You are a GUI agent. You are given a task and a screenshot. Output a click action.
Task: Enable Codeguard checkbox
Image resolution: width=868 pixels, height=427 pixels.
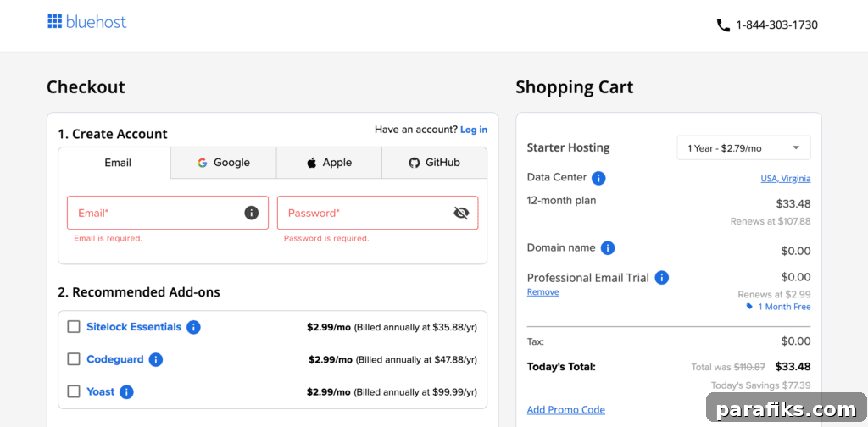(x=74, y=359)
